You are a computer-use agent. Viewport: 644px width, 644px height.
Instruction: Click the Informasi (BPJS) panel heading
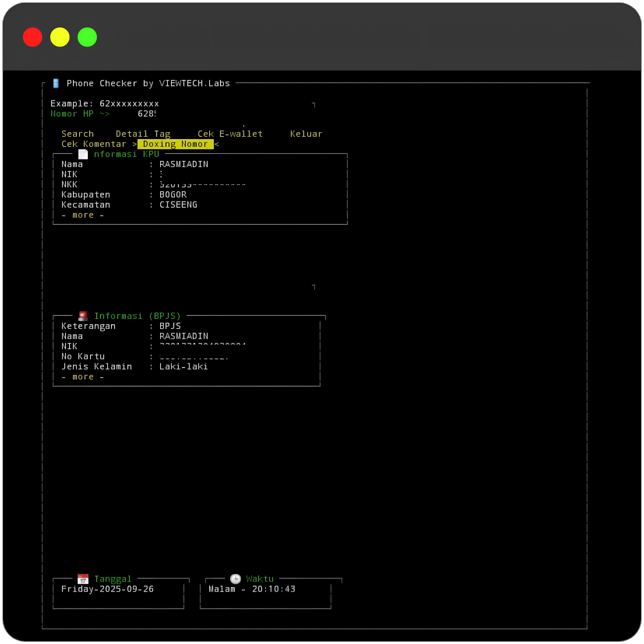click(137, 316)
